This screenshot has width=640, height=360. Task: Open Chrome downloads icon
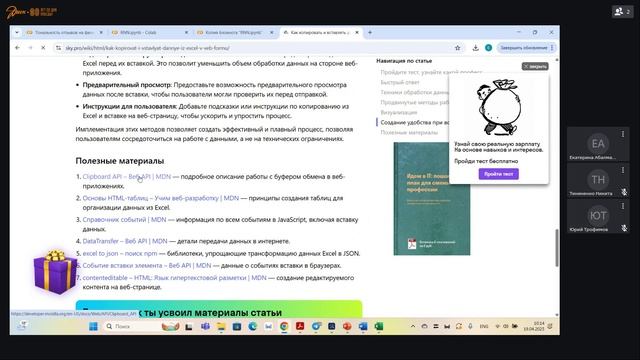click(x=476, y=48)
